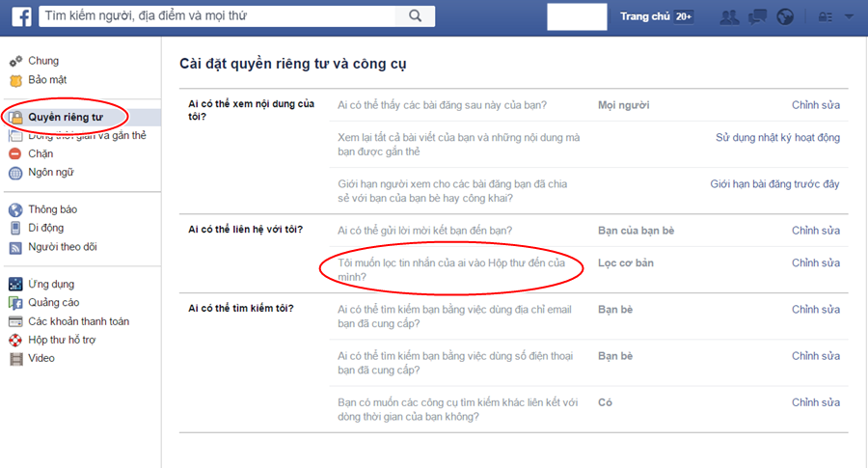Click the padlock icon beside Quyền riêng tư
Screen dimensions: 868x468
click(x=16, y=117)
